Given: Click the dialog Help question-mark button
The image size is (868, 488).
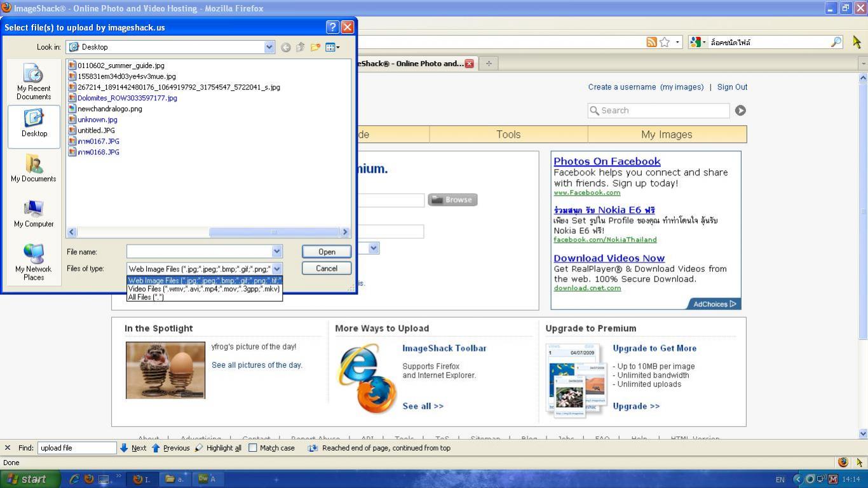Looking at the screenshot, I should tap(332, 27).
